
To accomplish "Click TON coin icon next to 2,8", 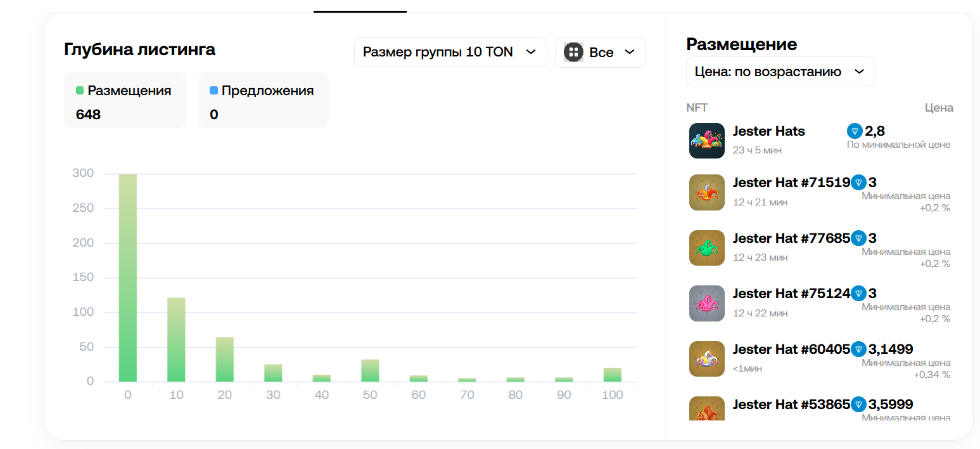I will click(x=855, y=131).
